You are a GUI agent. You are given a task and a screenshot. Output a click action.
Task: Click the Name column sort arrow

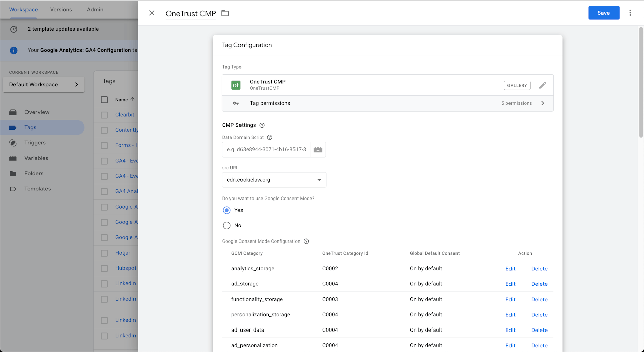[x=132, y=99]
